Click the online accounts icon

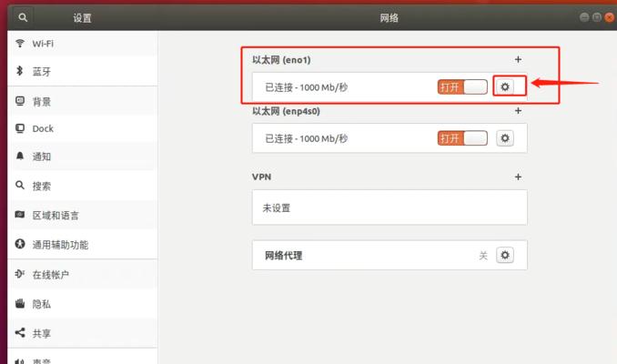point(20,274)
